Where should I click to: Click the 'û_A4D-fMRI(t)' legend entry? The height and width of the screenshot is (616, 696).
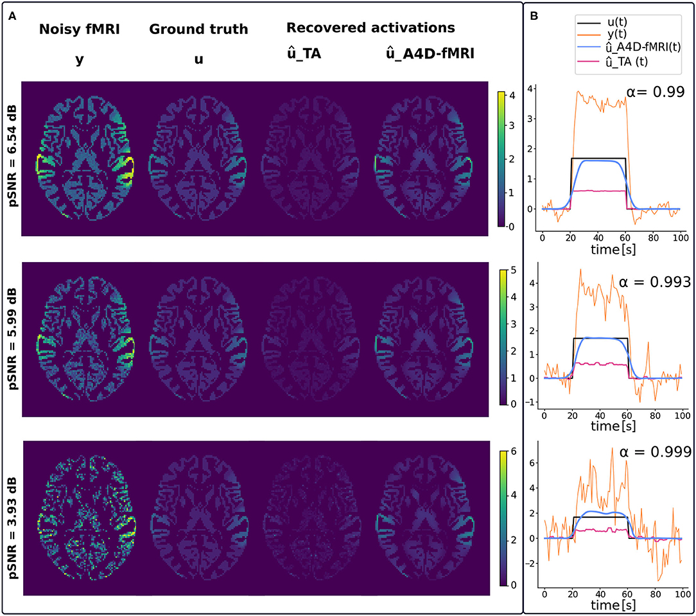click(629, 47)
